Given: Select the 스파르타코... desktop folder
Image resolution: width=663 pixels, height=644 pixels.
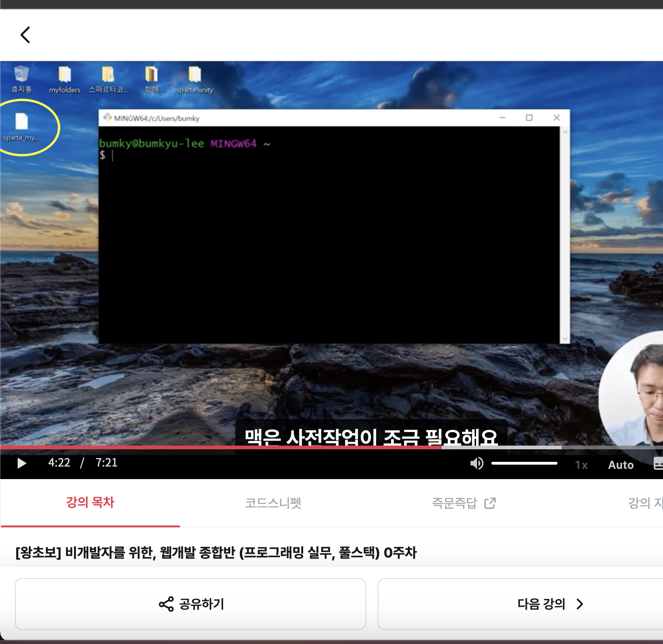Looking at the screenshot, I should coord(108,79).
